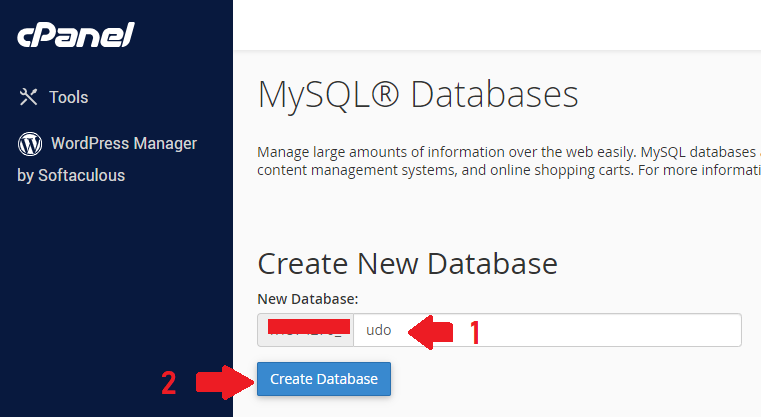Click the Tools wrench icon
Image resolution: width=761 pixels, height=417 pixels.
pos(28,97)
